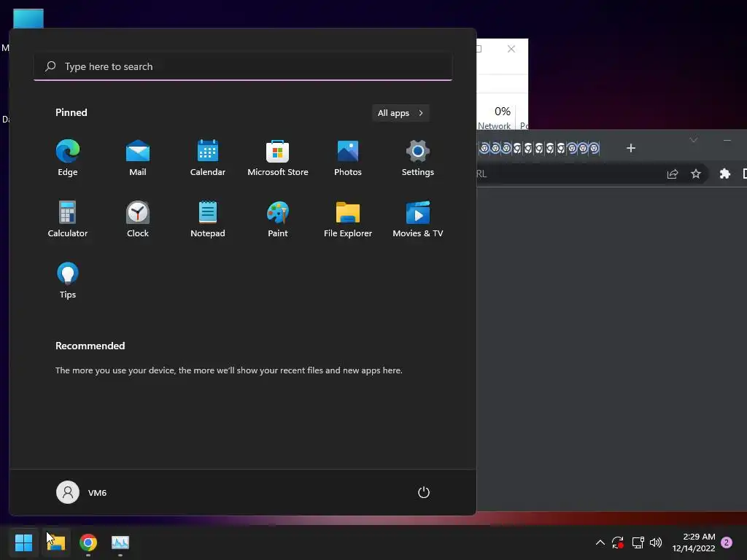747x560 pixels.
Task: Switch to Chrome on the taskbar
Action: click(88, 542)
